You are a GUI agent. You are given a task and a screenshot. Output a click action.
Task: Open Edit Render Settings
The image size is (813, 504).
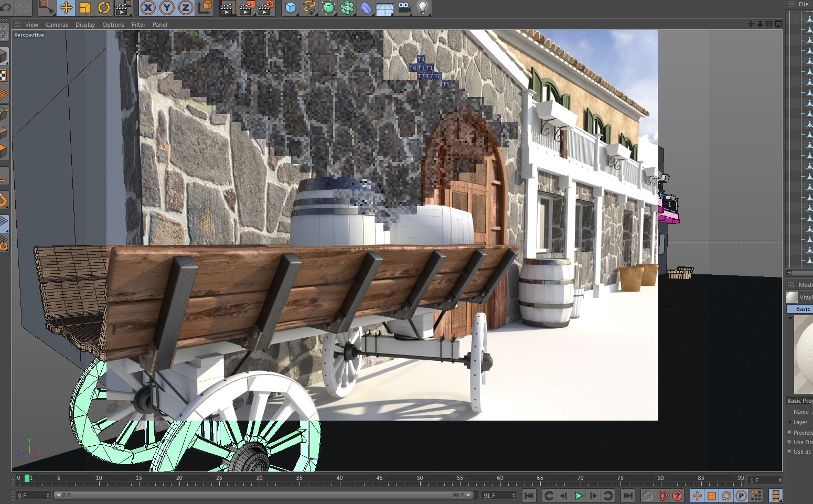(266, 7)
